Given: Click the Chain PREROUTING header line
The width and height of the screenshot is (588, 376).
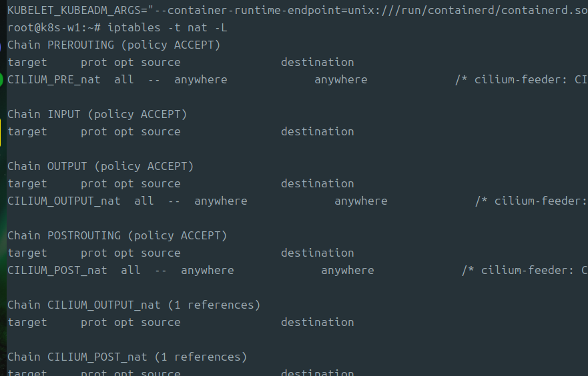Looking at the screenshot, I should (x=114, y=45).
